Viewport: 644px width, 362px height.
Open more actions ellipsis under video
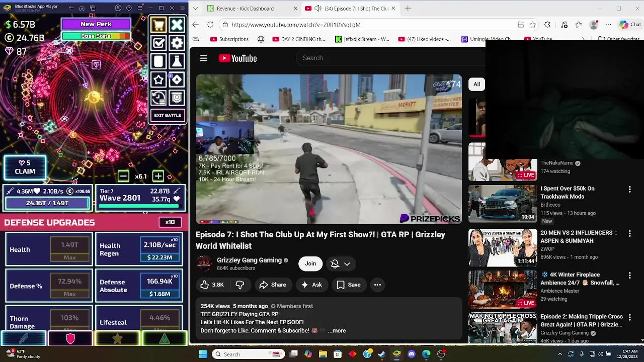pos(377,285)
